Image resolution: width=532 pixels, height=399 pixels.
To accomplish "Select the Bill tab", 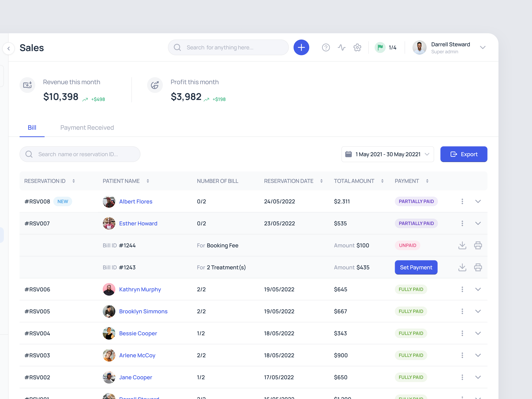I will (32, 127).
